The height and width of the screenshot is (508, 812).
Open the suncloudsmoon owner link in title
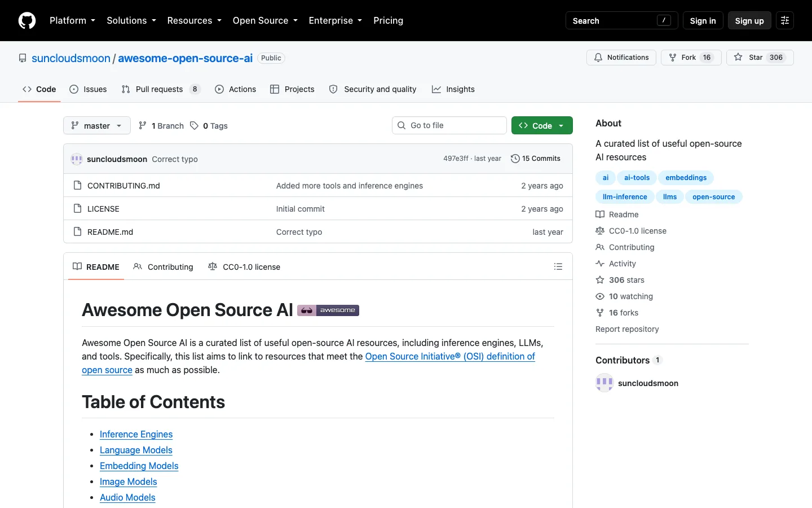[71, 58]
